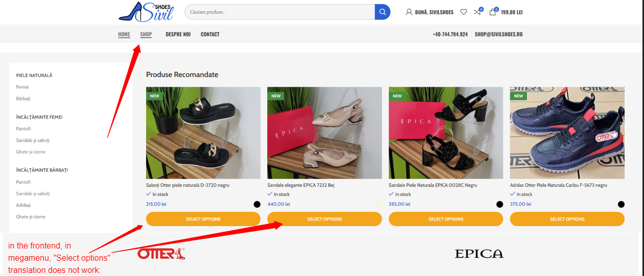Click Select Options for Adidas Otter Caribu
This screenshot has height=276, width=644.
click(567, 219)
